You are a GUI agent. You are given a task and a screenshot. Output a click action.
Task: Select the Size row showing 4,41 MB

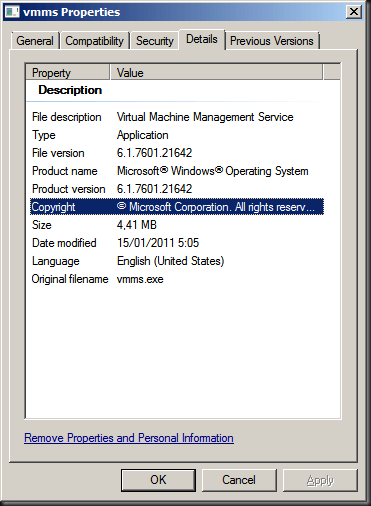[x=177, y=225]
